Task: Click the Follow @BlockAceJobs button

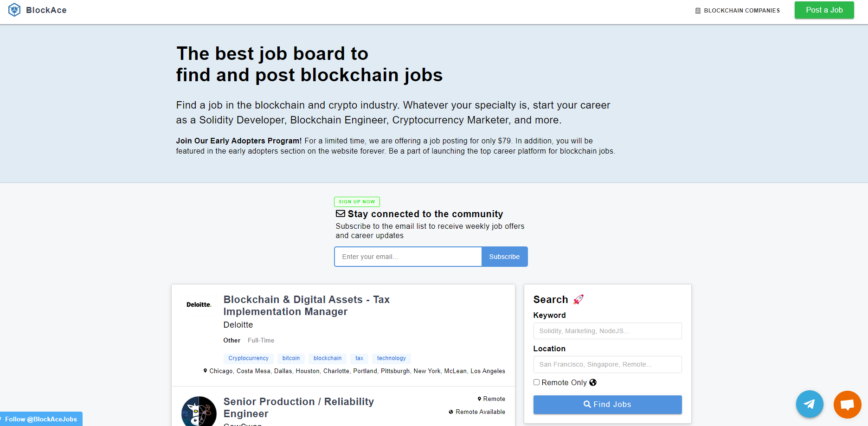Action: [41, 419]
